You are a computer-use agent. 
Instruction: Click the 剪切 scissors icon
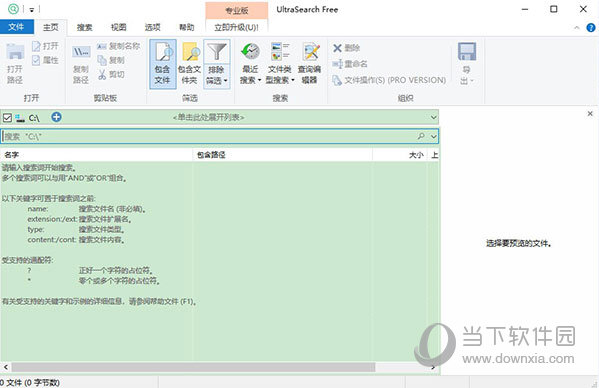(102, 74)
